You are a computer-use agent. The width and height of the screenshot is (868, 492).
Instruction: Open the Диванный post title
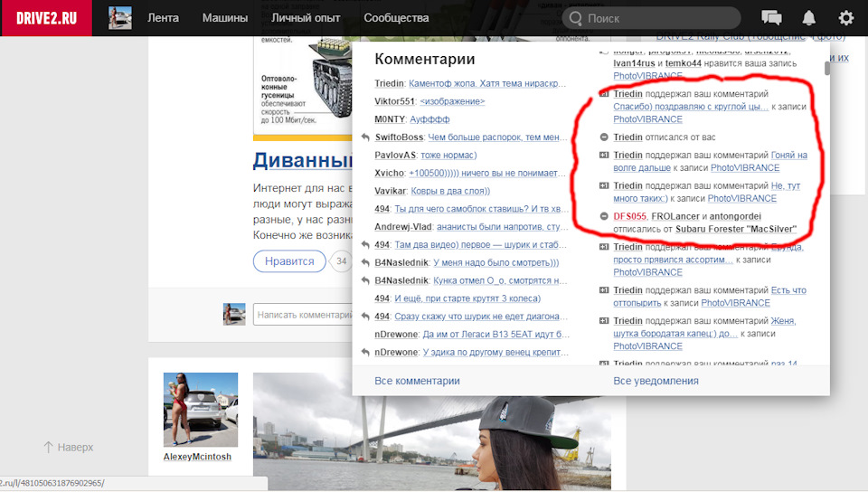tap(303, 160)
